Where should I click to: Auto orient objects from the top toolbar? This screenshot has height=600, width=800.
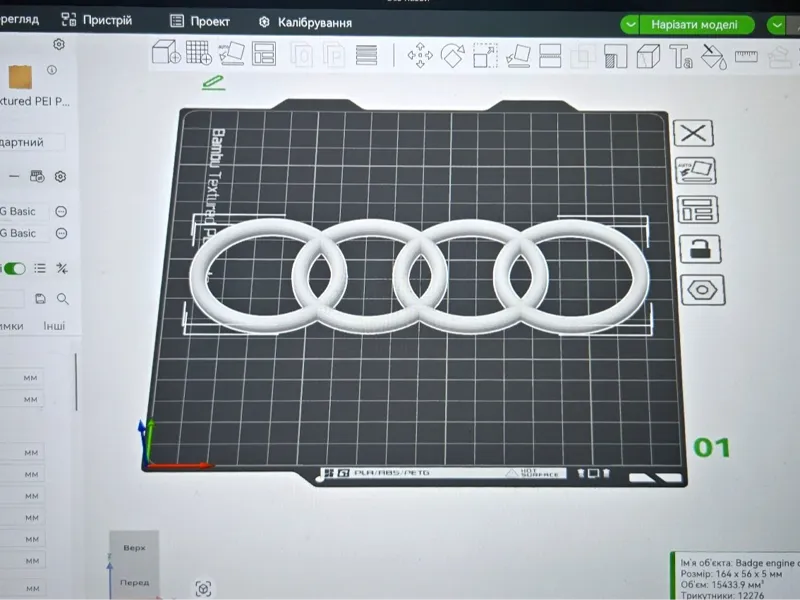pos(232,53)
